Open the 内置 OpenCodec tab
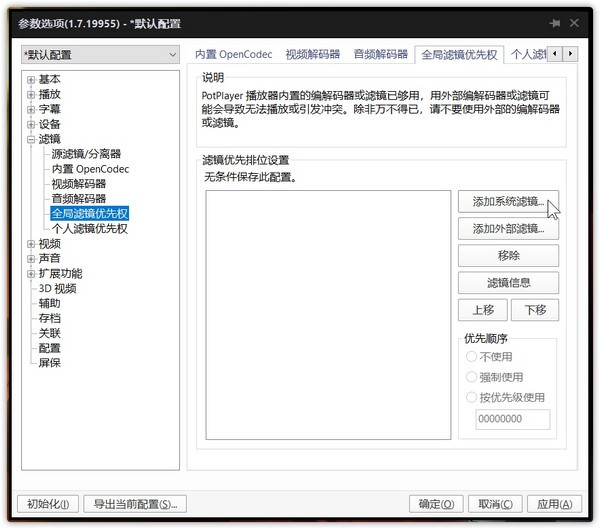This screenshot has height=529, width=600. pos(232,54)
